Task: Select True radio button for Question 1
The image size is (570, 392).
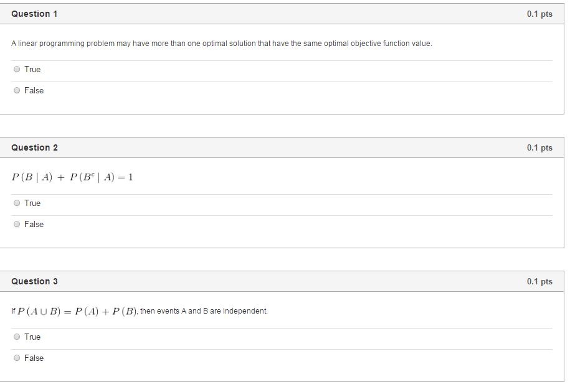Action: point(17,70)
